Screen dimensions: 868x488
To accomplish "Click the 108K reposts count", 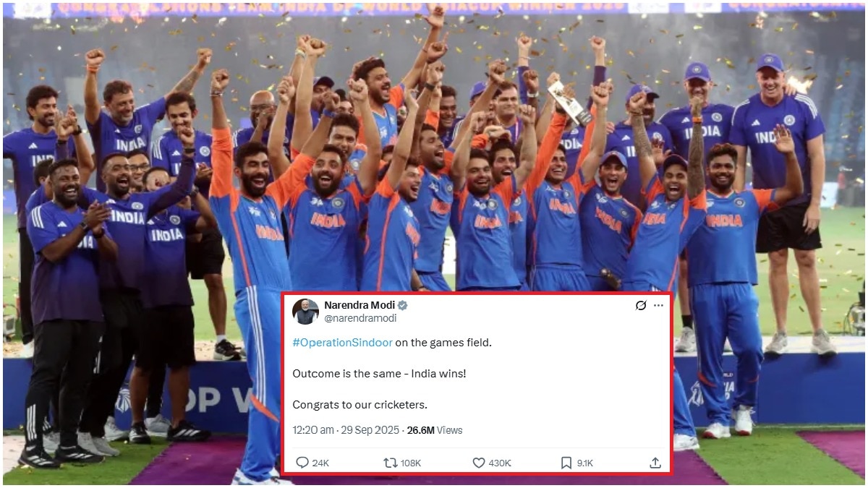I will 411,463.
